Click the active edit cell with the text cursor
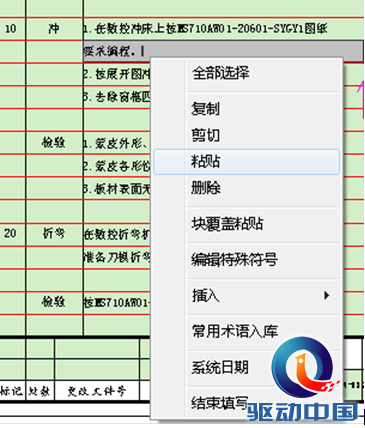Image resolution: width=365 pixels, height=428 pixels. click(223, 51)
